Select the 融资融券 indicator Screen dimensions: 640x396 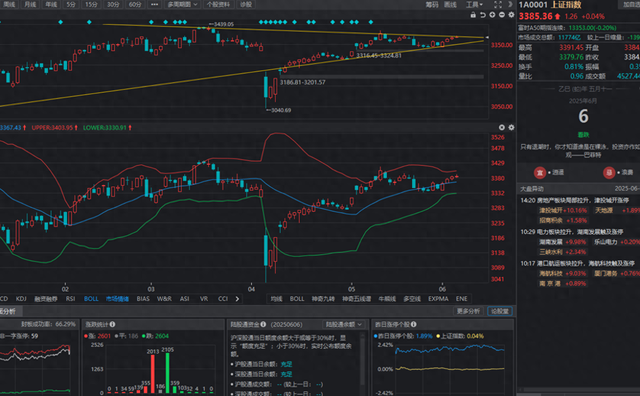pyautogui.click(x=46, y=299)
